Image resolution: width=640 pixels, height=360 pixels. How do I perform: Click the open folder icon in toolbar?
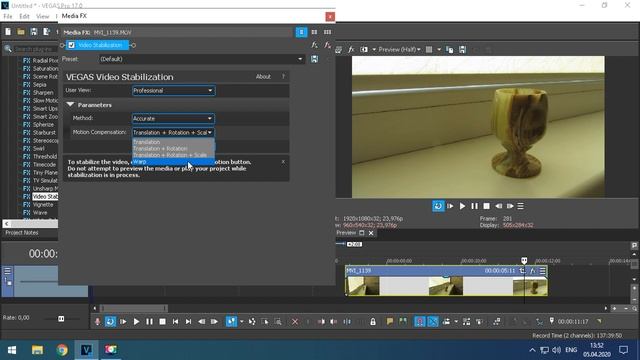click(x=21, y=32)
